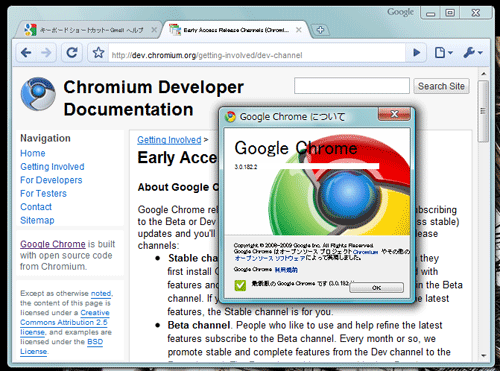
Task: Open the wrench tools menu
Action: (473, 53)
